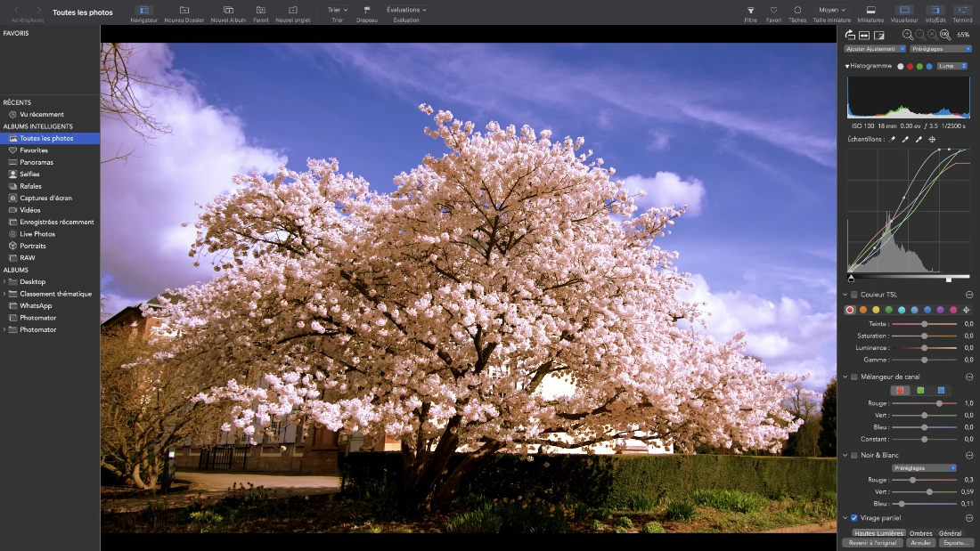Open the Luma histogram mode dropdown
The height and width of the screenshot is (551, 980).
[952, 66]
